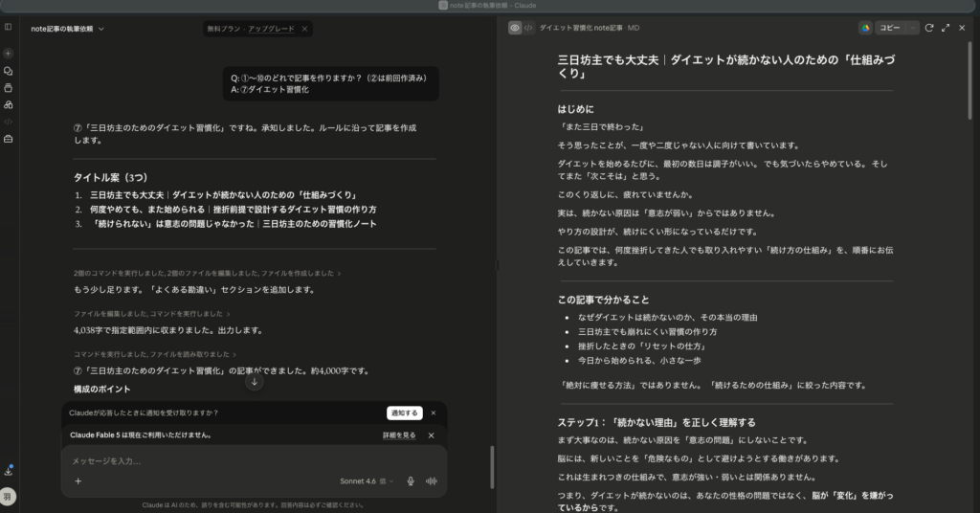The width and height of the screenshot is (980, 513).
Task: Start voice dictation with microphone icon
Action: click(x=411, y=481)
